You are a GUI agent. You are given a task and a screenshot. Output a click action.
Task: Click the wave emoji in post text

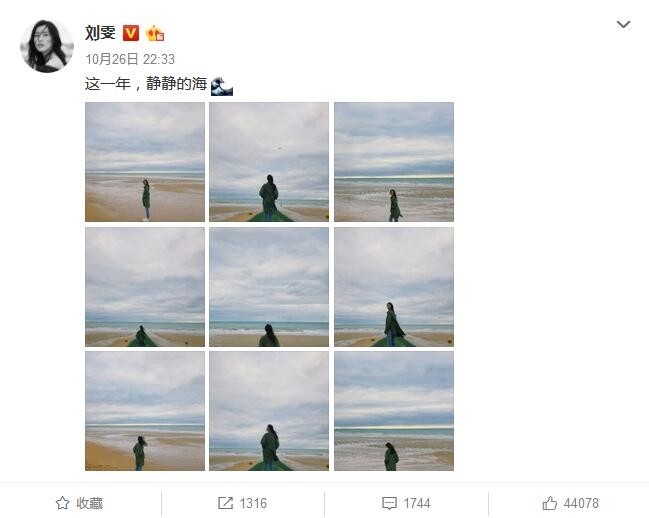point(222,86)
